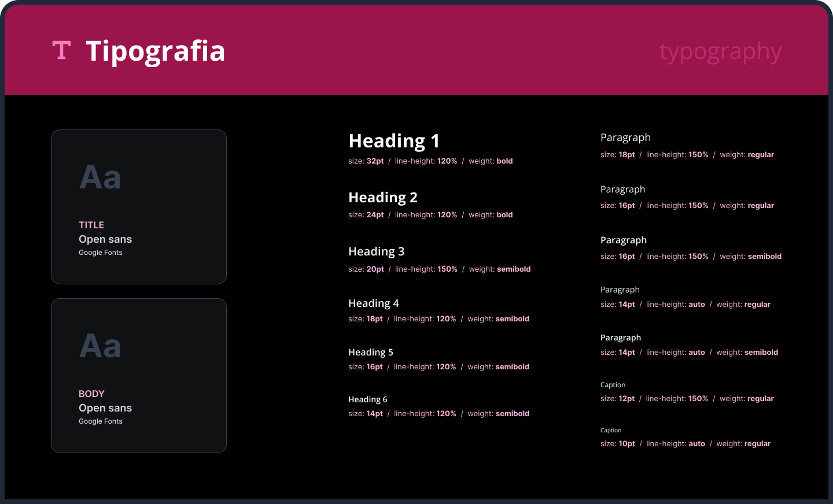
Task: Click the Heading 5 sample text
Action: tap(370, 352)
